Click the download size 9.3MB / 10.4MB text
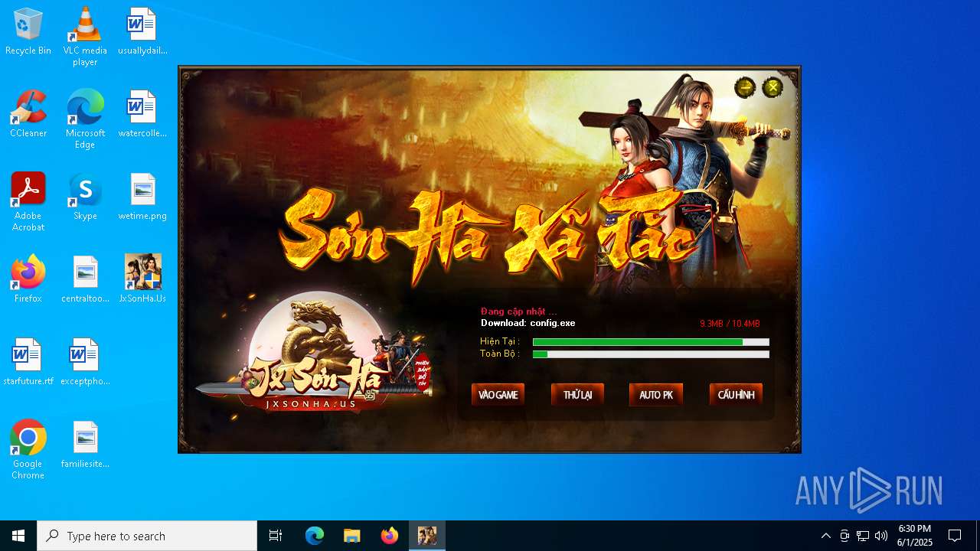980x551 pixels. pos(730,324)
